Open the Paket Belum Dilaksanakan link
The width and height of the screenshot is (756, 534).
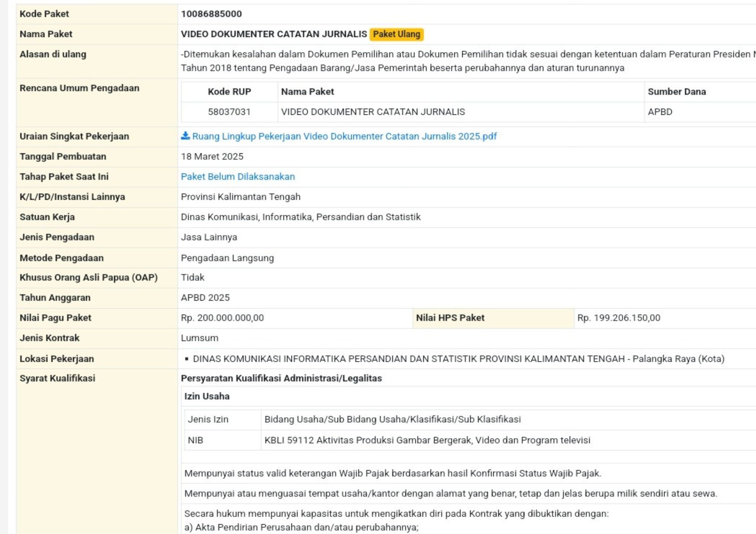[x=238, y=177]
